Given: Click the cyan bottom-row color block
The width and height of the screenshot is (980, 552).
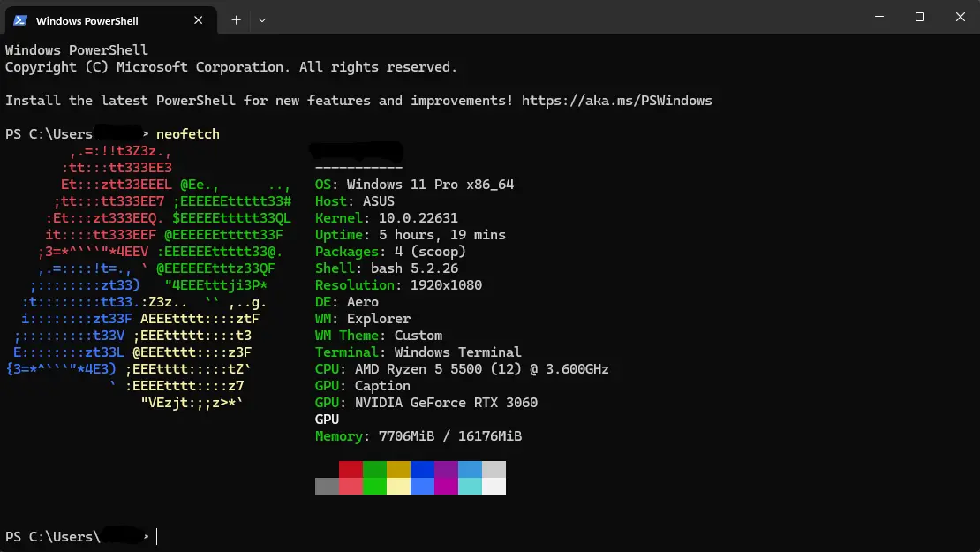Looking at the screenshot, I should tap(470, 487).
